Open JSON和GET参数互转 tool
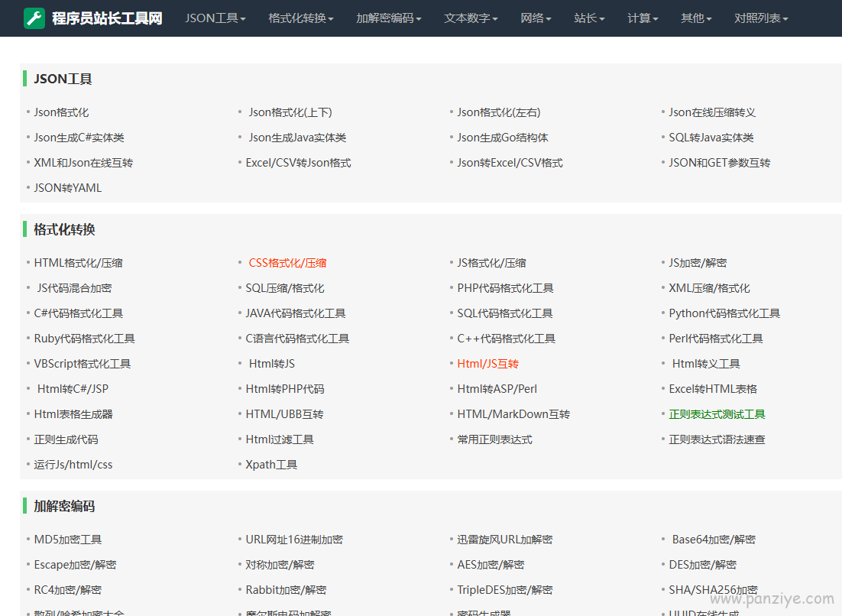Viewport: 842px width, 616px height. [x=719, y=163]
